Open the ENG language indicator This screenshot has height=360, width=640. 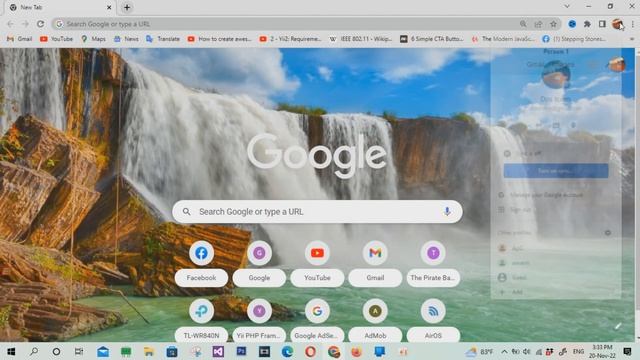click(x=578, y=351)
